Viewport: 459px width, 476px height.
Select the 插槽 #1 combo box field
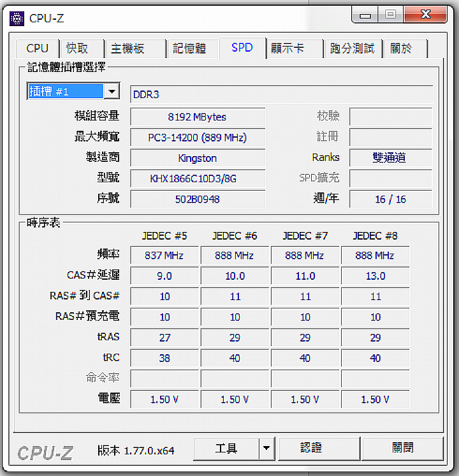pos(73,91)
